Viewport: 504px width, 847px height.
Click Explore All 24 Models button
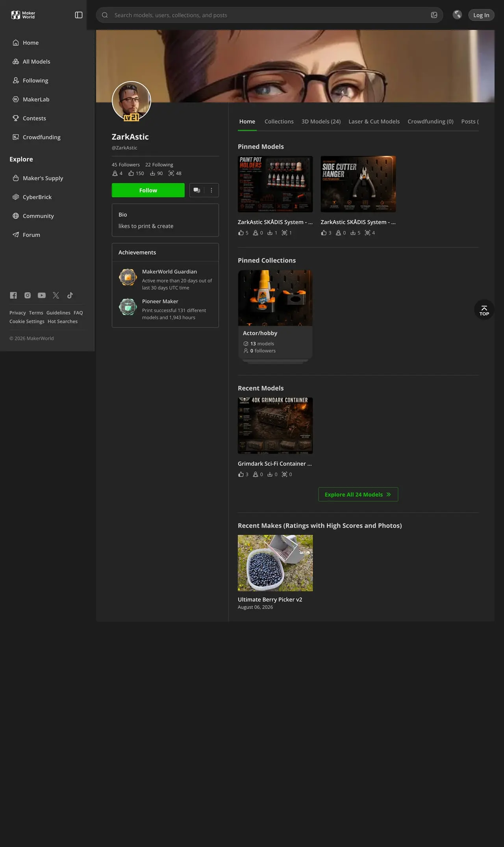(x=358, y=495)
